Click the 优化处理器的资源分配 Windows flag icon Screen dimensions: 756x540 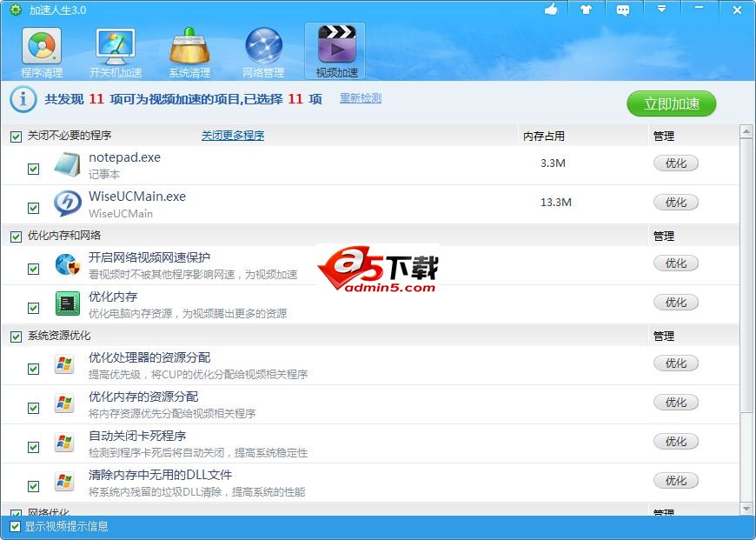click(x=64, y=364)
